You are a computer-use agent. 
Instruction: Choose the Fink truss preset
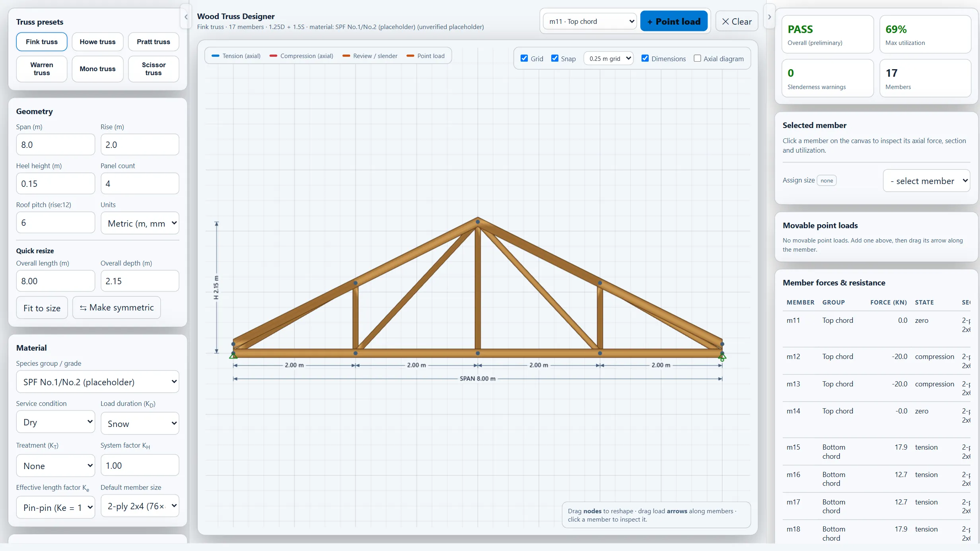click(42, 42)
